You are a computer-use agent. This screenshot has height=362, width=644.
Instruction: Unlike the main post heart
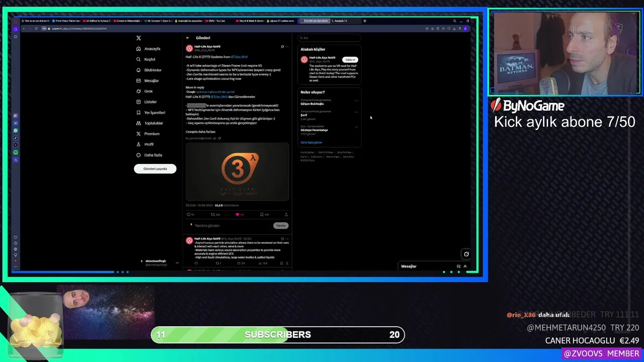(237, 215)
